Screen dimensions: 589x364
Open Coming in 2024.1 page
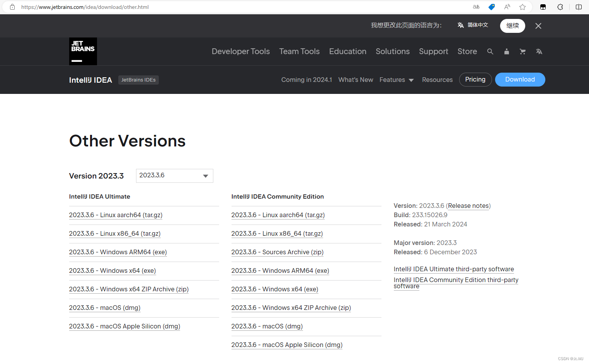pyautogui.click(x=306, y=80)
